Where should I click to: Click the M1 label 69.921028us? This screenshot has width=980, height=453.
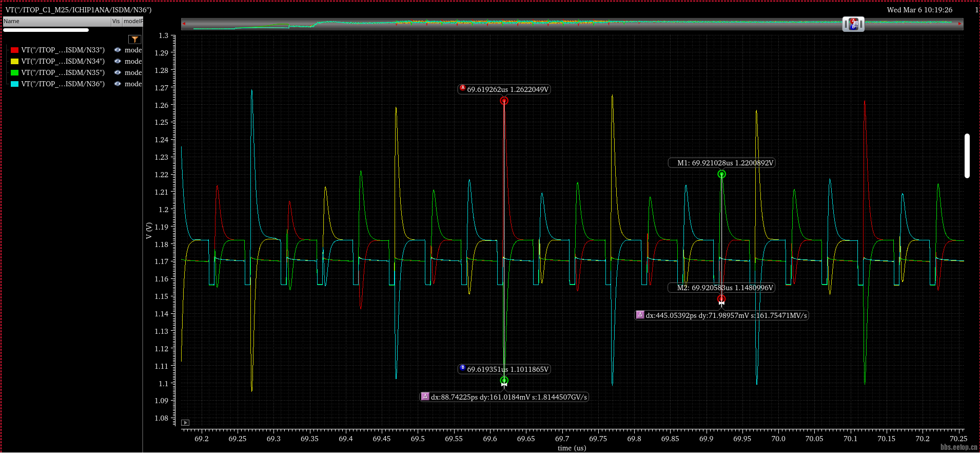pyautogui.click(x=721, y=163)
